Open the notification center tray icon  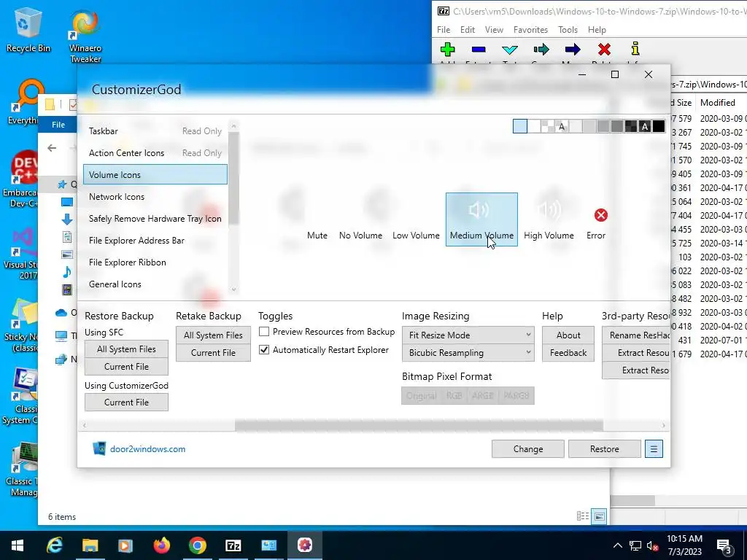[724, 545]
